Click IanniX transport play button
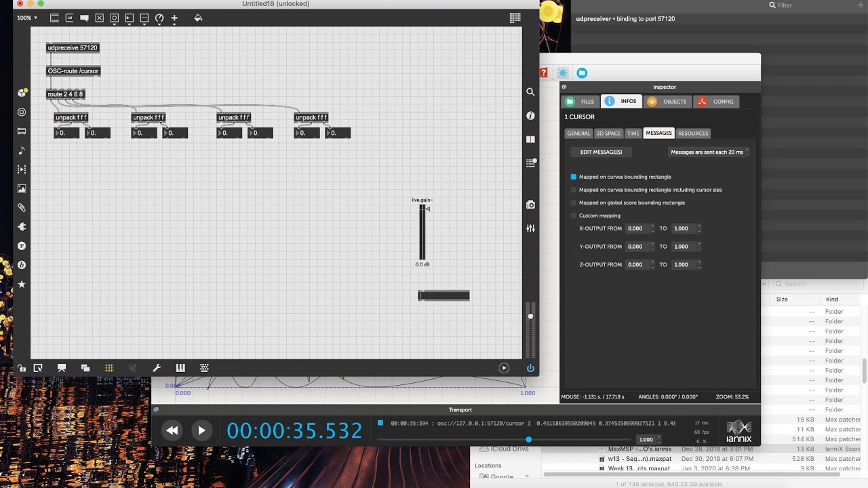Image resolution: width=868 pixels, height=488 pixels. [201, 430]
